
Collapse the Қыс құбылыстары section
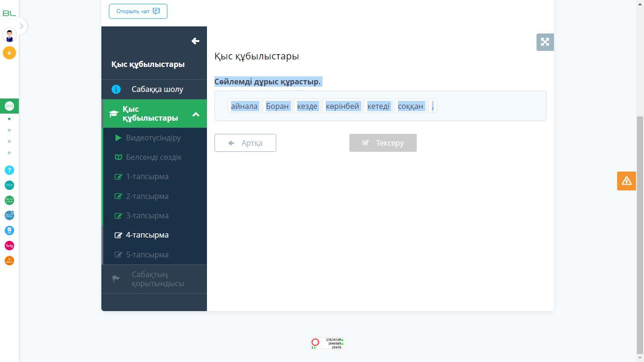[196, 114]
